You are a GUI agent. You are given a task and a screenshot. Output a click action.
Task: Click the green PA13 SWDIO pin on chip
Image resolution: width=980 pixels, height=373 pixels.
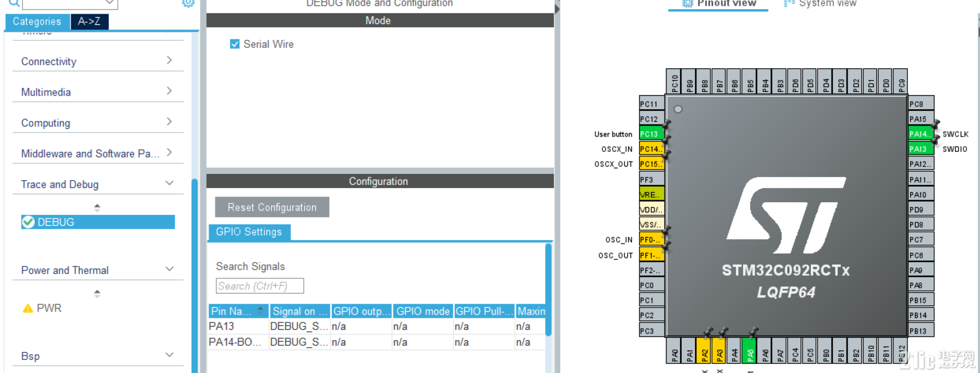click(x=921, y=149)
